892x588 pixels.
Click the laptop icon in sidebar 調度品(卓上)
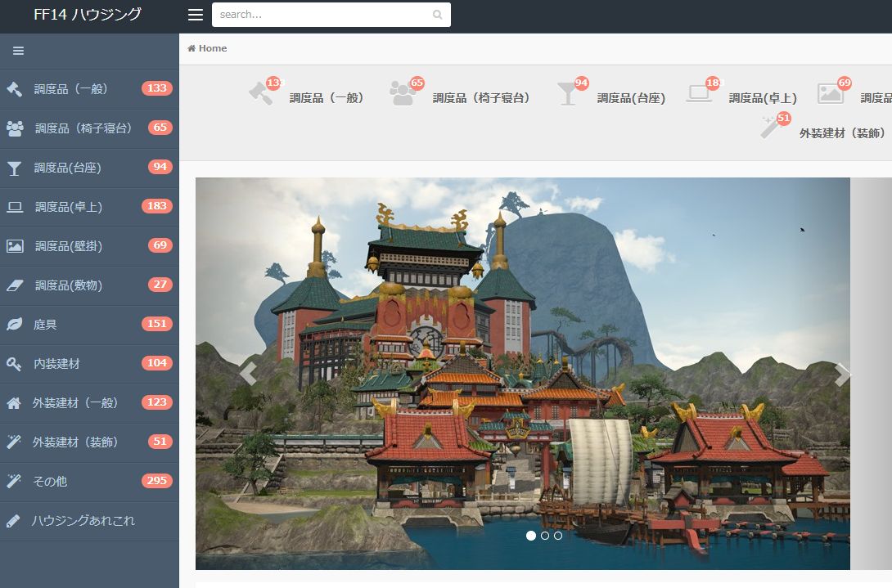pyautogui.click(x=15, y=207)
